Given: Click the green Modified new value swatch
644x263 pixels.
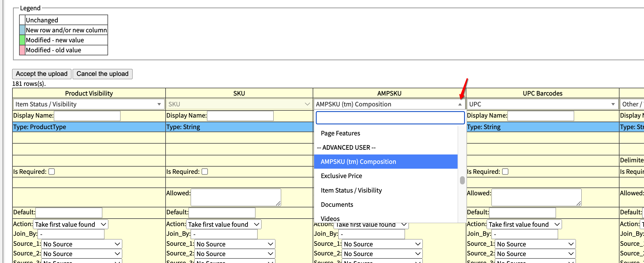Looking at the screenshot, I should [x=22, y=40].
